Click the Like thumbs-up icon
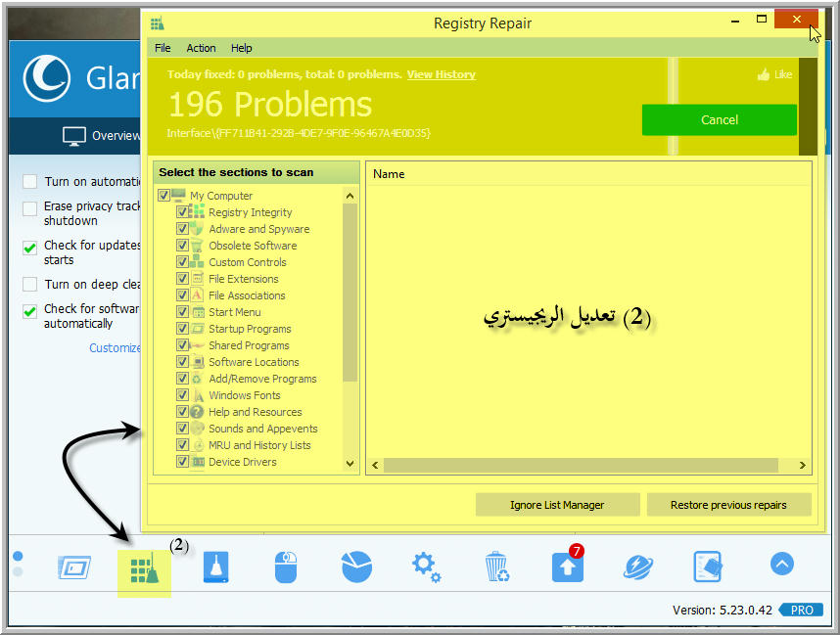This screenshot has width=840, height=635. [764, 74]
